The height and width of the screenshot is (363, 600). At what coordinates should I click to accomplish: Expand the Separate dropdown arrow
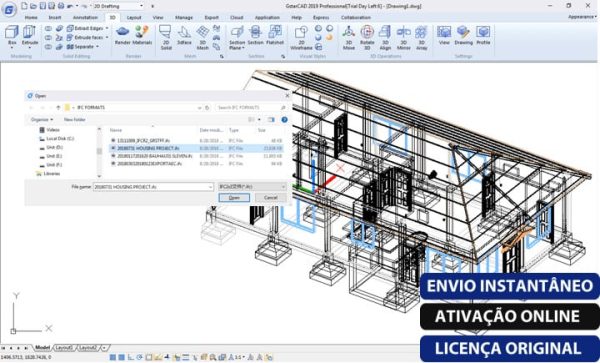coord(97,47)
